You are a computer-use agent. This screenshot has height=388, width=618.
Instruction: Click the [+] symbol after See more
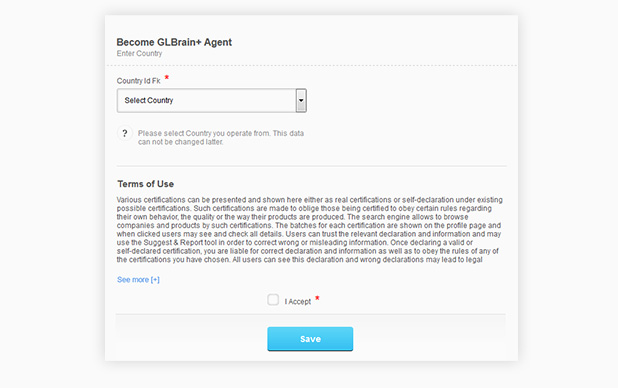[155, 280]
